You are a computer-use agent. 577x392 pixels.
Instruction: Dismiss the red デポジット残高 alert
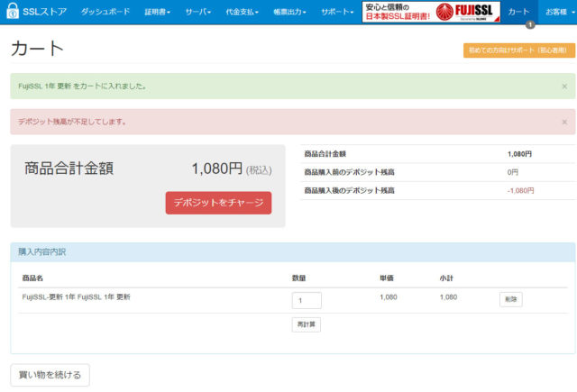pyautogui.click(x=564, y=122)
